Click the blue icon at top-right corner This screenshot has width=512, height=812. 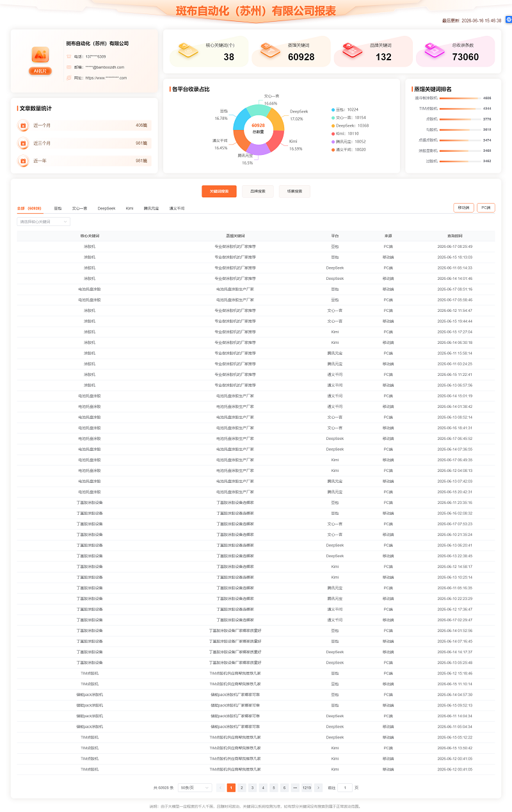coord(508,20)
